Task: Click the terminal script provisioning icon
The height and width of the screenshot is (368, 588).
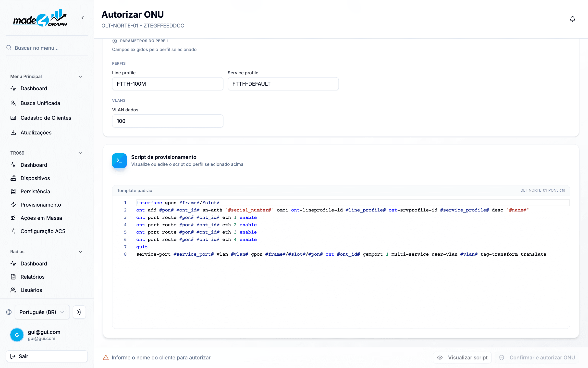Action: [119, 161]
